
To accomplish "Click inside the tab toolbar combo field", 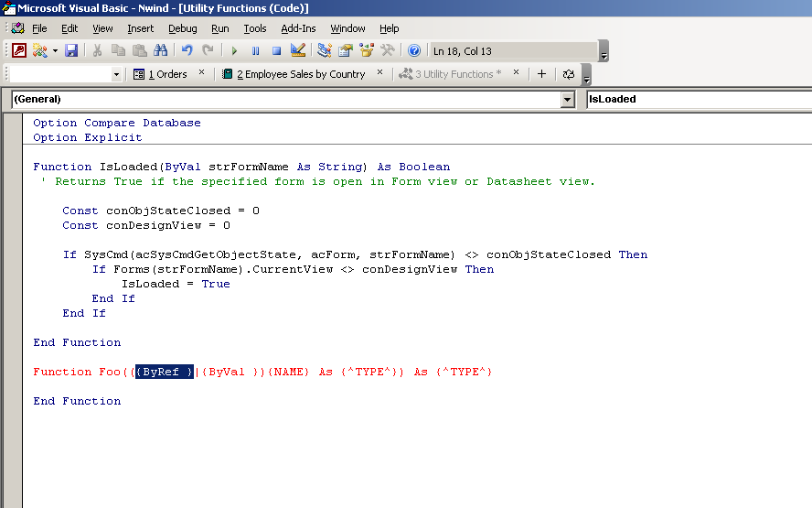I will (60, 75).
